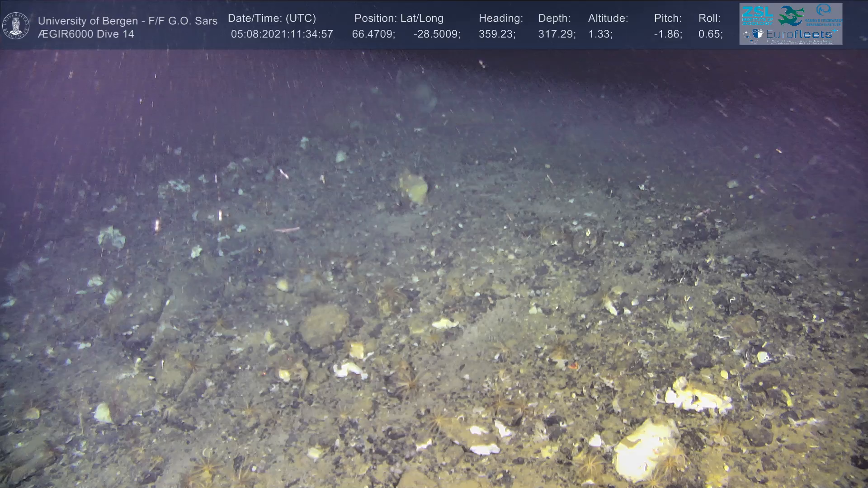868x488 pixels.
Task: Click the 'Date/Time: (UTC)' heading
Action: pyautogui.click(x=272, y=19)
